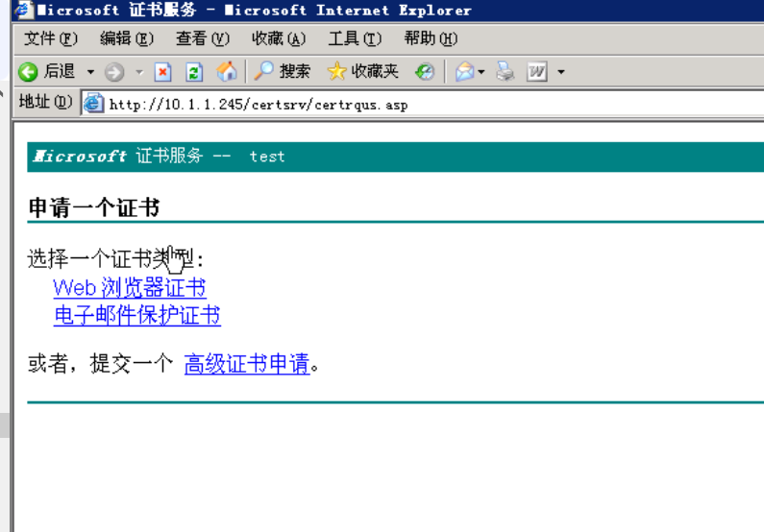Open the Web 浏览器证书 link

click(x=130, y=288)
